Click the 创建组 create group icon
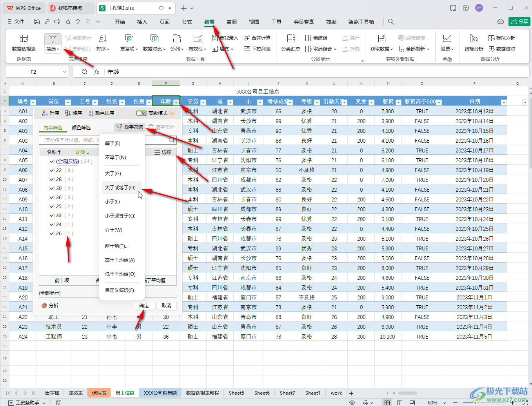Image resolution: width=532 pixels, height=406 pixels. (x=309, y=38)
